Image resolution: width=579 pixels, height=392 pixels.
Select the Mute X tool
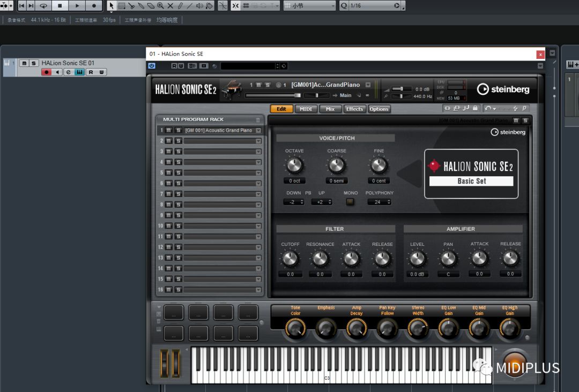pos(170,5)
